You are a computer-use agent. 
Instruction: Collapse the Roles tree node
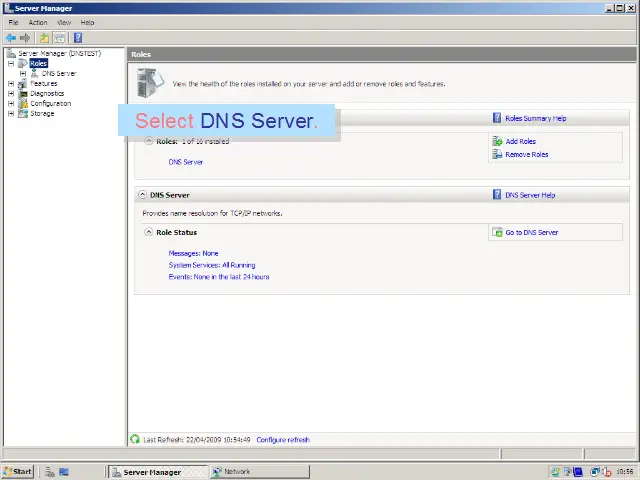[11, 63]
